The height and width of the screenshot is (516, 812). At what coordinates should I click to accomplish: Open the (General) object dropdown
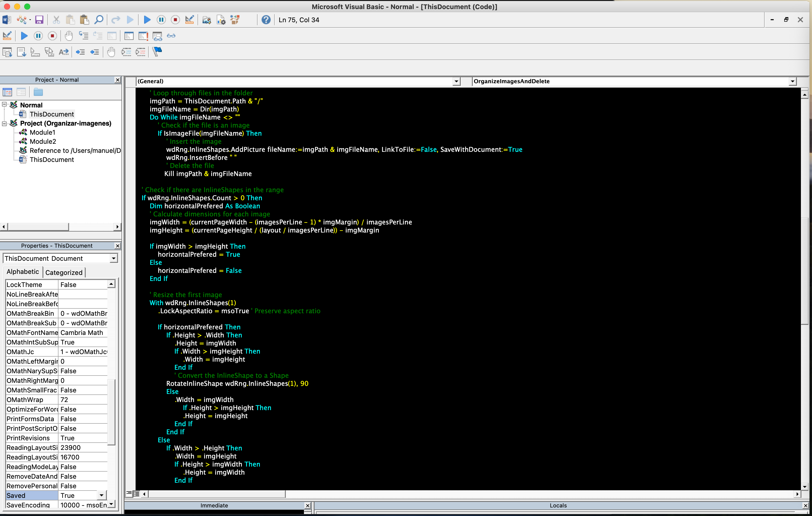pyautogui.click(x=456, y=81)
